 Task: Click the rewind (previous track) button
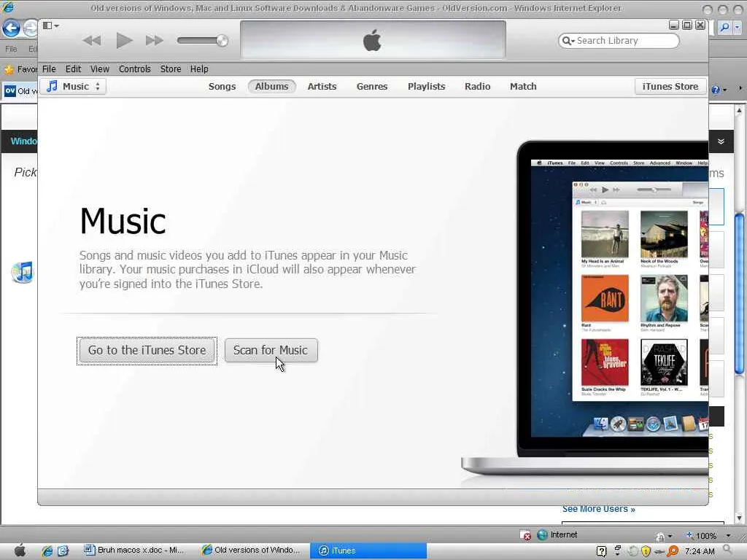point(91,41)
